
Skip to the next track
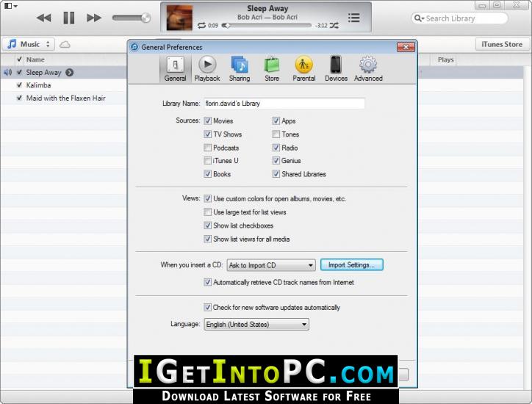point(94,18)
